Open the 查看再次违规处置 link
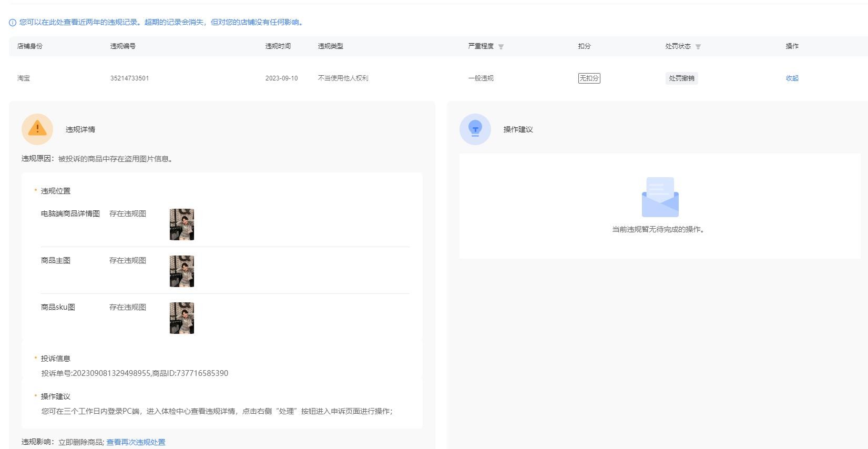The width and height of the screenshot is (868, 449). point(136,442)
